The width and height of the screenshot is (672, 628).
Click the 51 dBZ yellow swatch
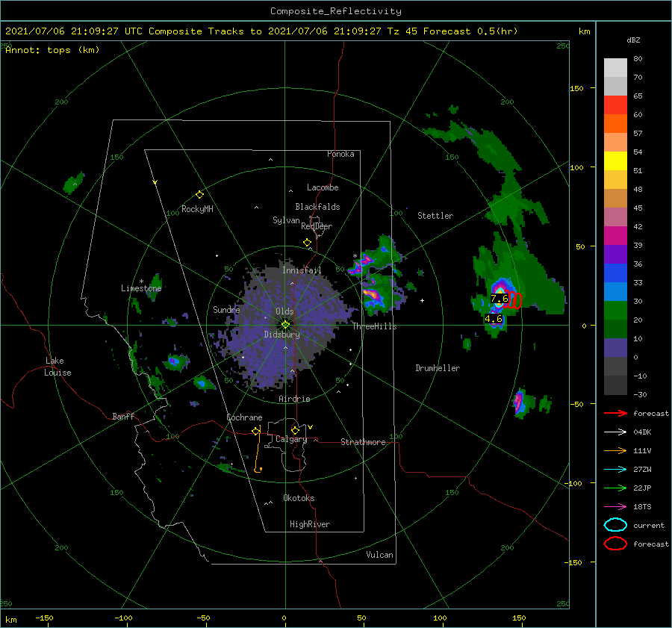[615, 161]
